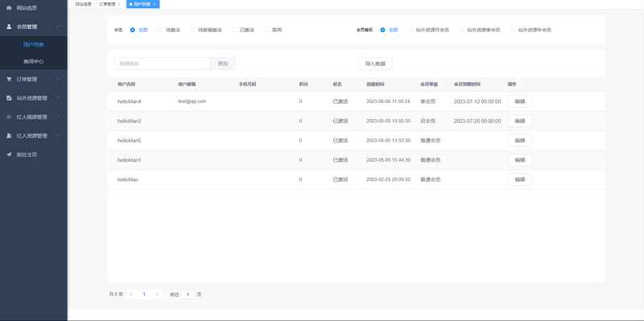The height and width of the screenshot is (321, 644).
Task: Collapse the 会员管理 menu chevron
Action: (59, 27)
